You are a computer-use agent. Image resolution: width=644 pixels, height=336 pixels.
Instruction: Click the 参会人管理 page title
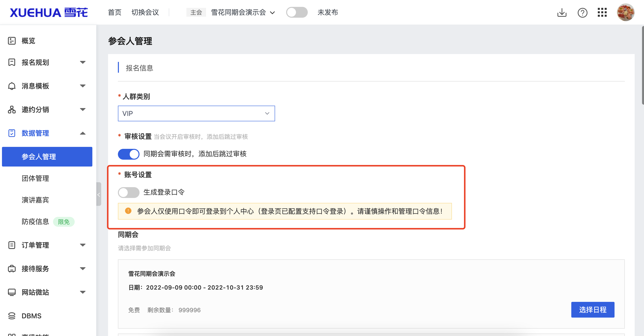coord(130,41)
